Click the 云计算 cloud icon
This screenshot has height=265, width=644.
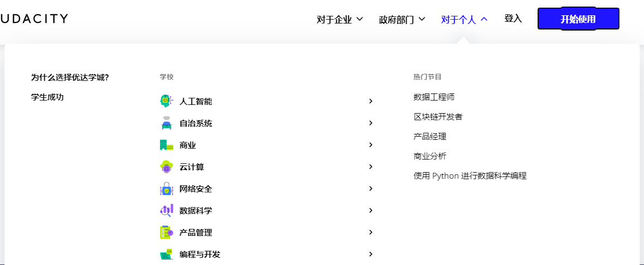click(166, 167)
